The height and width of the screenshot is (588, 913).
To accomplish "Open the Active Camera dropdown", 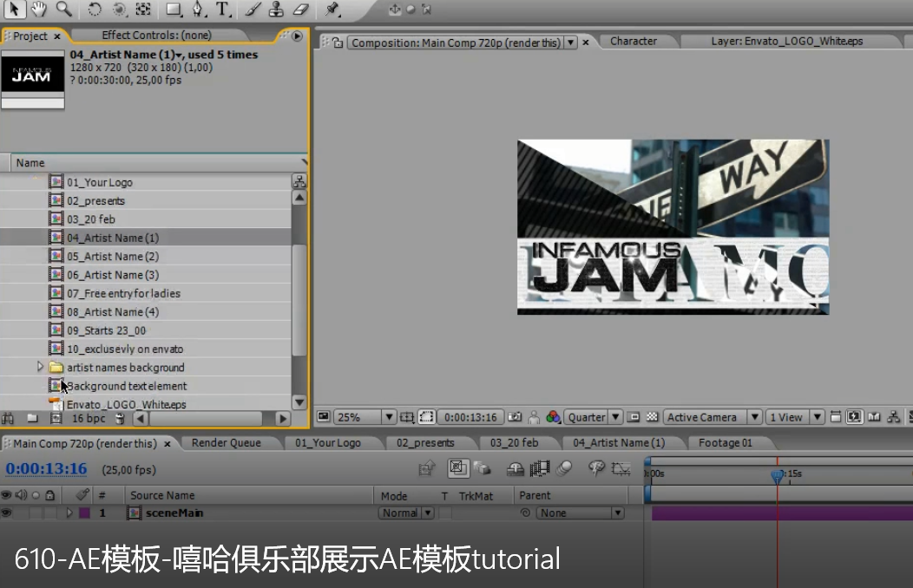I will (754, 417).
